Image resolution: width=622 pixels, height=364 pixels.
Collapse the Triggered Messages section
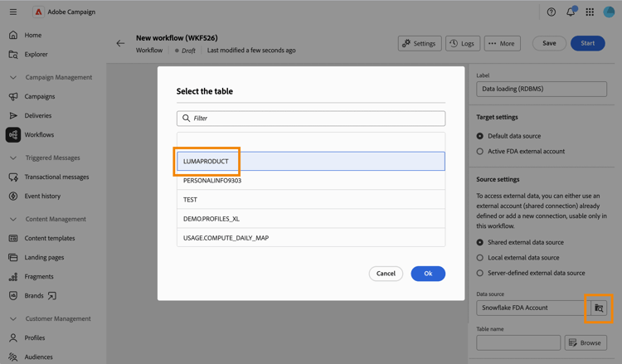[13, 158]
